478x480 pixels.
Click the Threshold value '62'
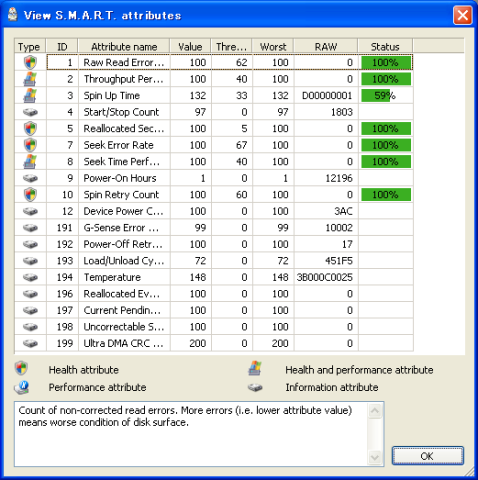(x=241, y=63)
